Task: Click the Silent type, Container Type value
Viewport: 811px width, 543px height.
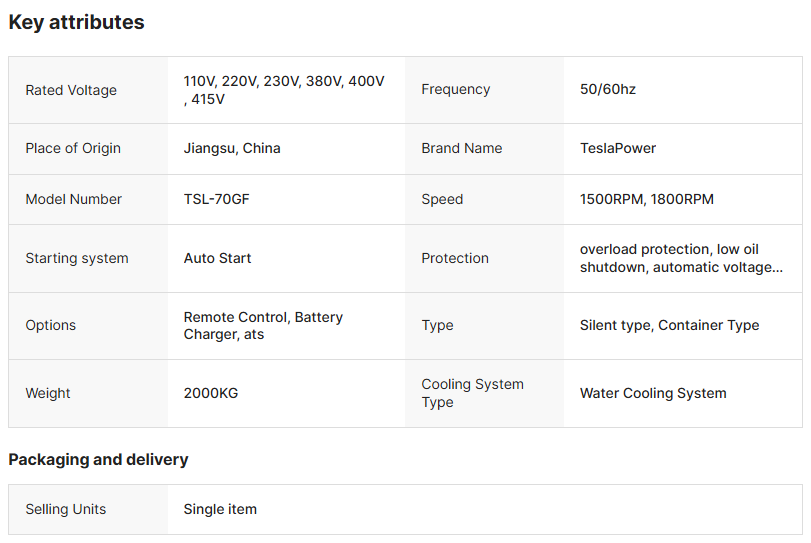Action: 669,325
